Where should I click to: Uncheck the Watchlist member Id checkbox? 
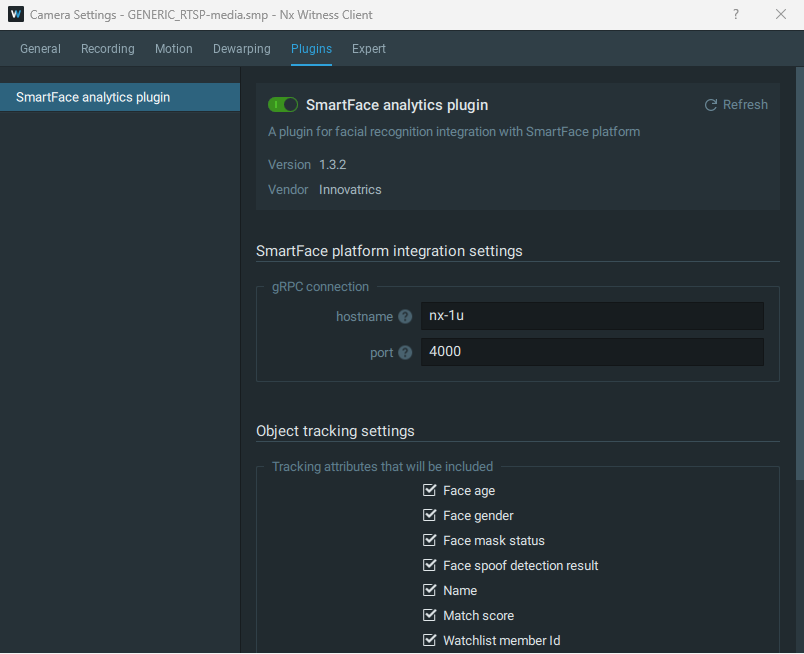pyautogui.click(x=430, y=641)
